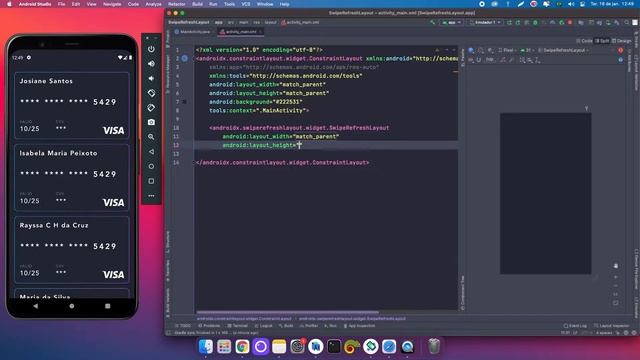The width and height of the screenshot is (640, 360).
Task: Open the Refactor menu
Action: tap(177, 4)
